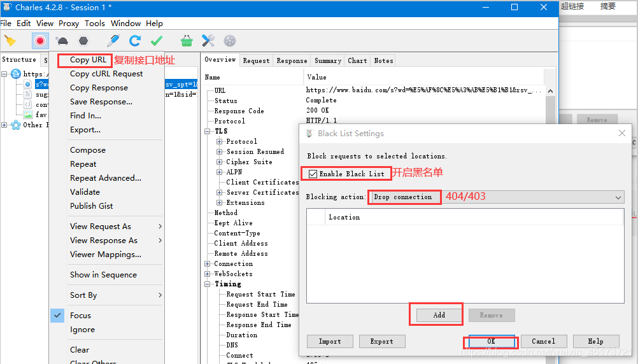Switch to the Request tab

pyautogui.click(x=257, y=60)
